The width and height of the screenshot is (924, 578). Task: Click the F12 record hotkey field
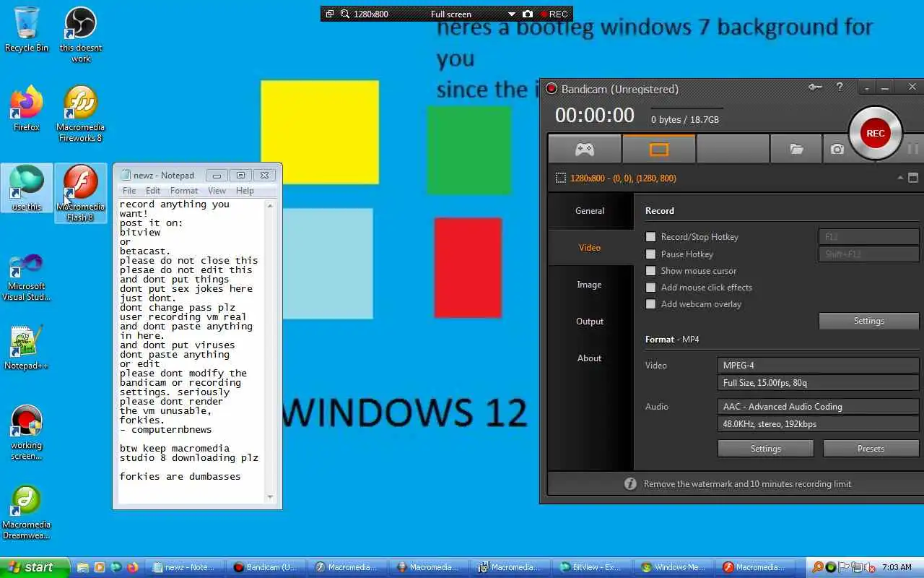[868, 236]
